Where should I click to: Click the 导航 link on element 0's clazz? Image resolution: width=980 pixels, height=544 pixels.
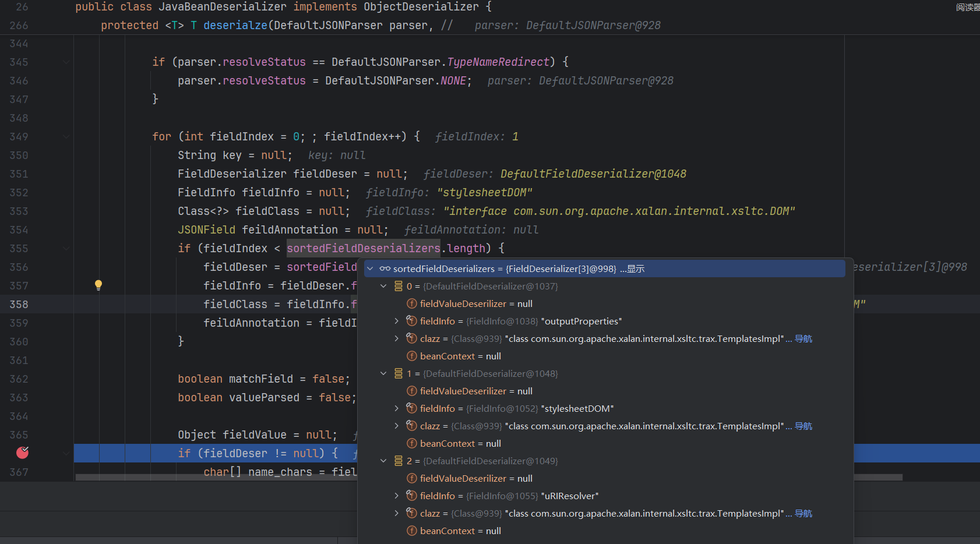tap(803, 338)
